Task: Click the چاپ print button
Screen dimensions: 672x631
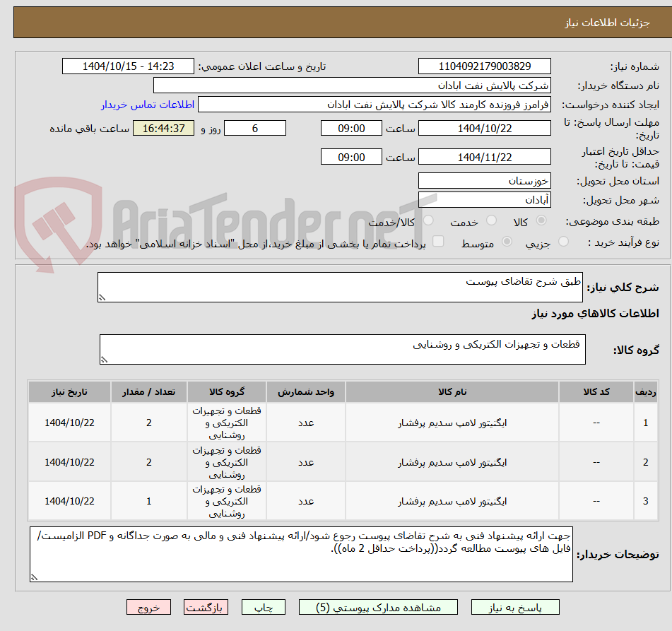Action: click(x=263, y=608)
